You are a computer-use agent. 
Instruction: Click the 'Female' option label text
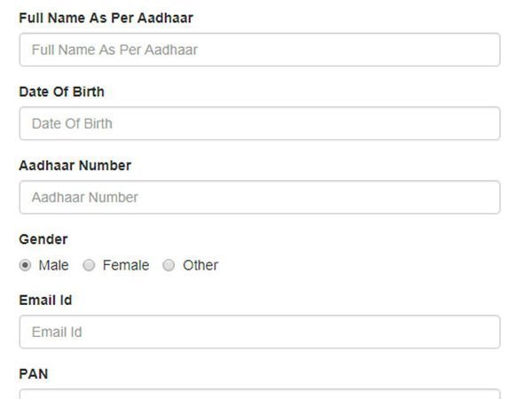pos(126,265)
